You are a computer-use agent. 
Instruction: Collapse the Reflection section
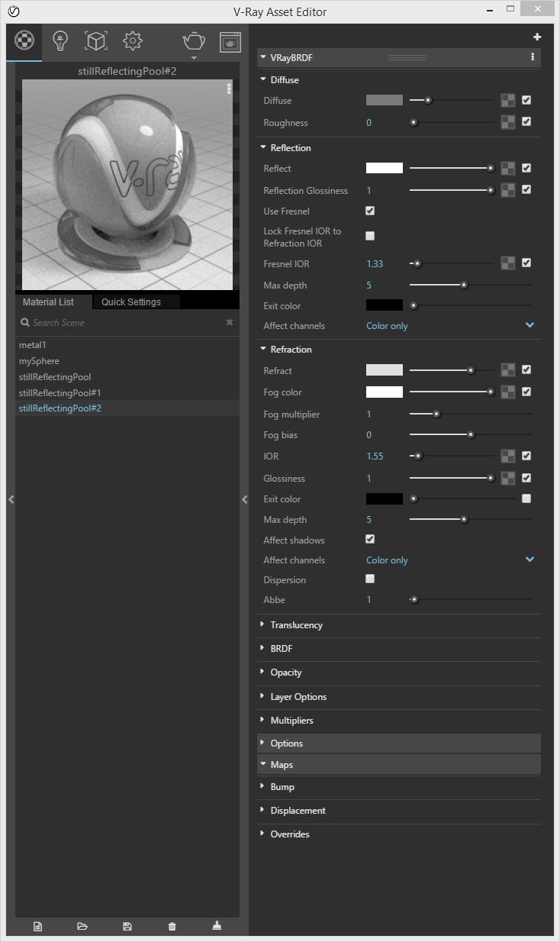(x=263, y=147)
